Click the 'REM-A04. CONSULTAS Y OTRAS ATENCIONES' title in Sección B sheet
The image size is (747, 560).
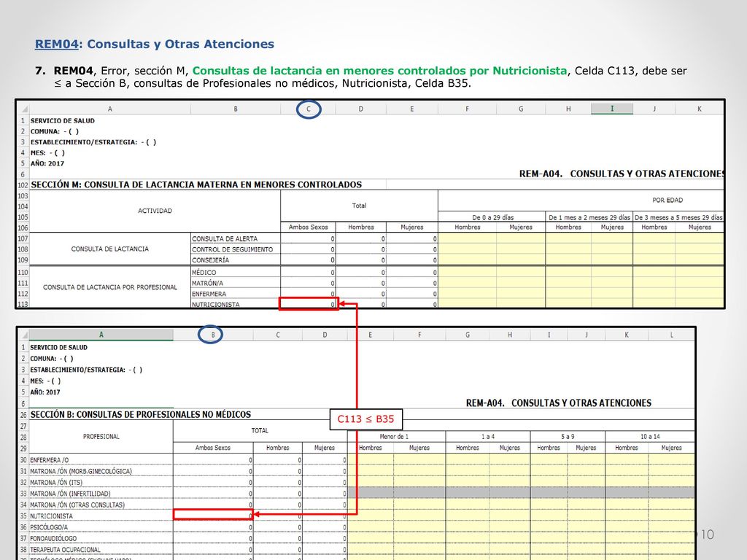[x=558, y=402]
